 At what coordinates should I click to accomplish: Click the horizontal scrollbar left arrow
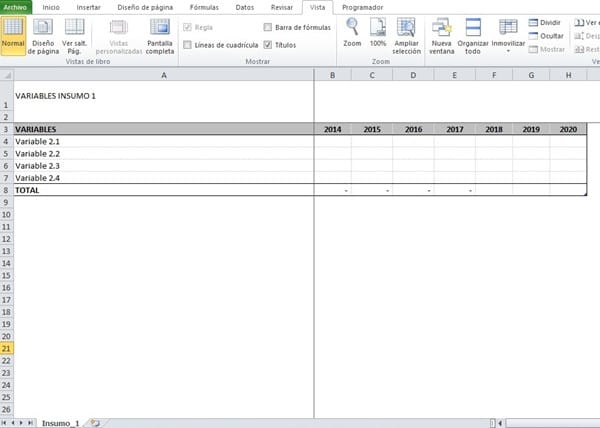(500, 423)
